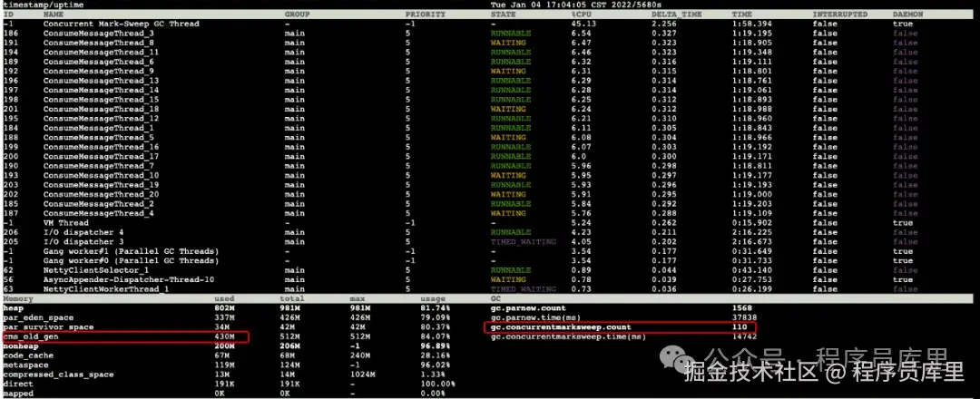Click the 'Concurrent Mark-Sweep GC Thread' name
This screenshot has width=980, height=399.
pos(122,24)
